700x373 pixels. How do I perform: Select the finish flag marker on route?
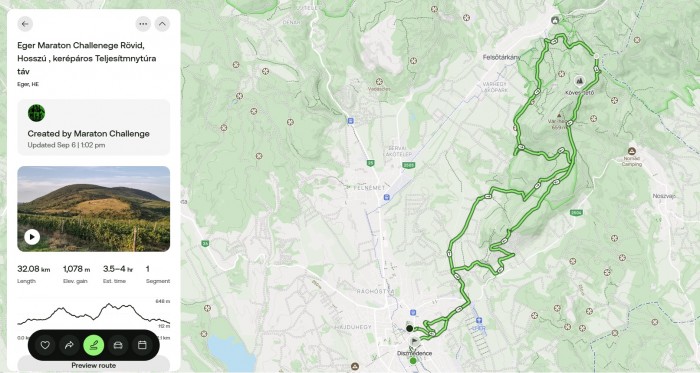tap(415, 342)
